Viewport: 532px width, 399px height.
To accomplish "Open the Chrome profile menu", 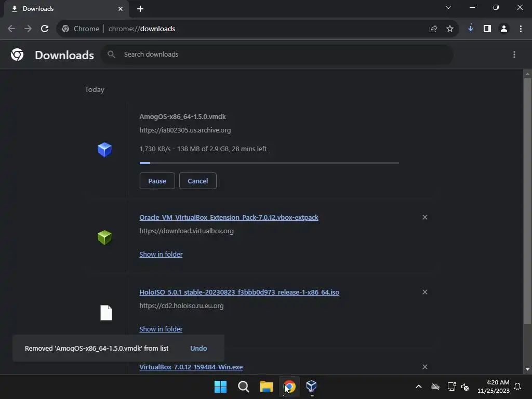I will coord(504,29).
